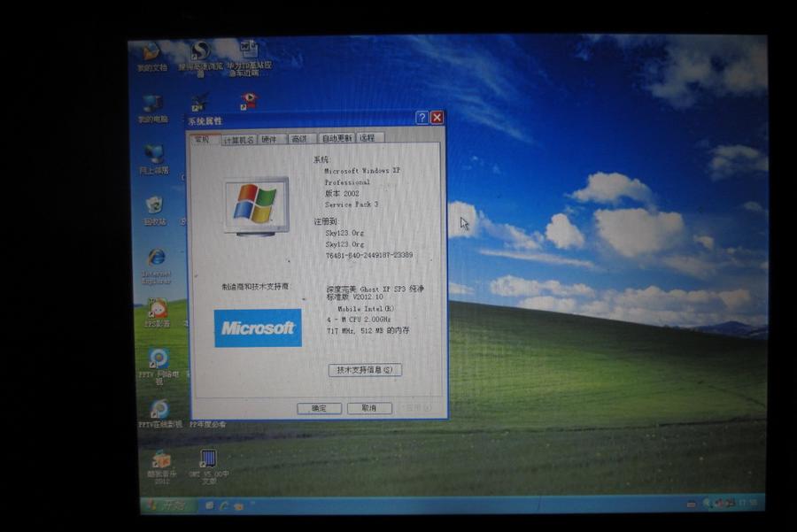Open PPTV network TV (网络电视) shortcut
The image size is (797, 532).
pos(159,366)
